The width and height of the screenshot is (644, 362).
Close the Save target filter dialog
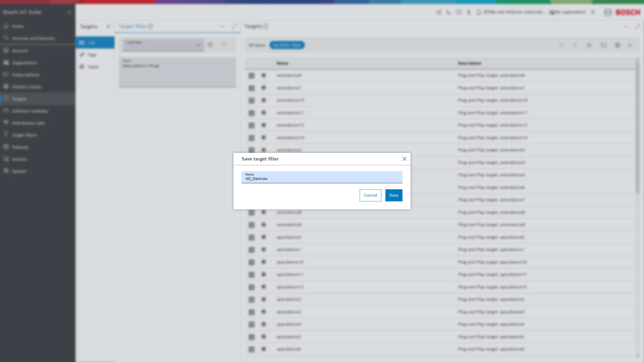[x=404, y=159]
